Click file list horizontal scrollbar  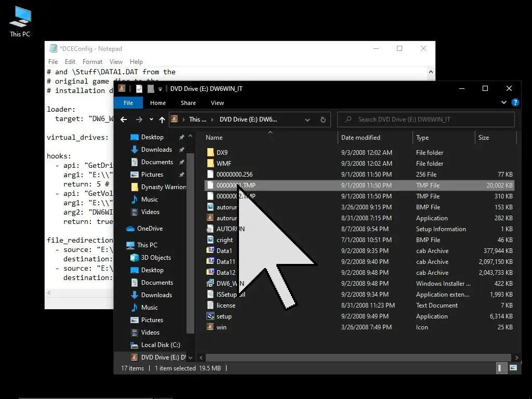[358, 357]
